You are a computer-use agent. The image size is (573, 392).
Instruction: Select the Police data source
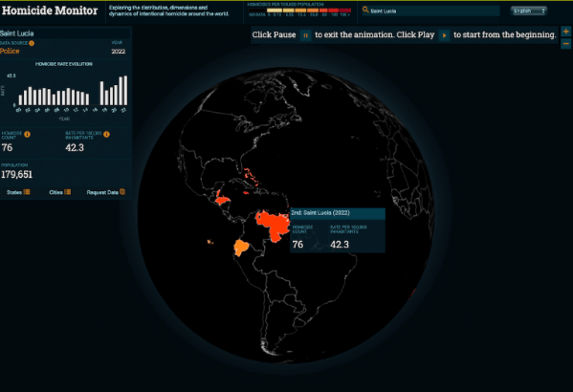point(10,51)
